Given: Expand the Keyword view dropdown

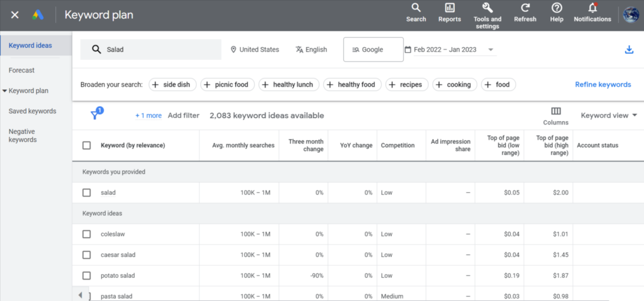Looking at the screenshot, I should pos(609,116).
